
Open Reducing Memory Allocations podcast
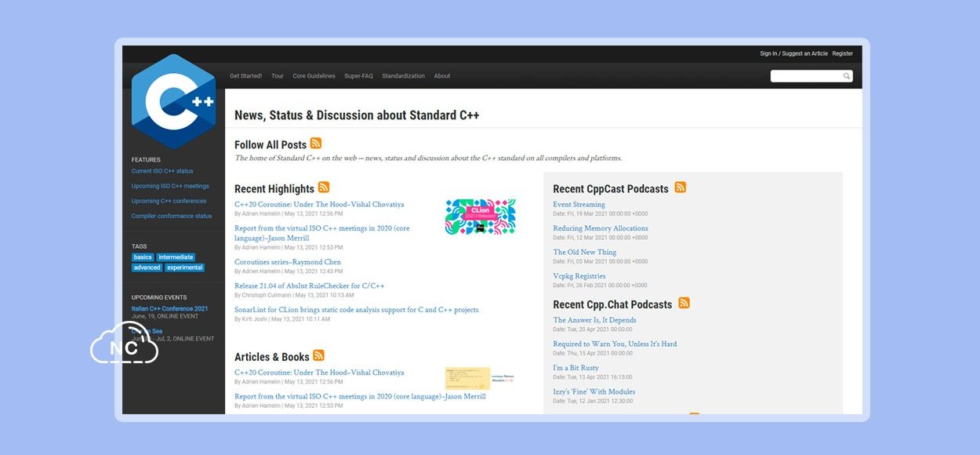tap(601, 228)
